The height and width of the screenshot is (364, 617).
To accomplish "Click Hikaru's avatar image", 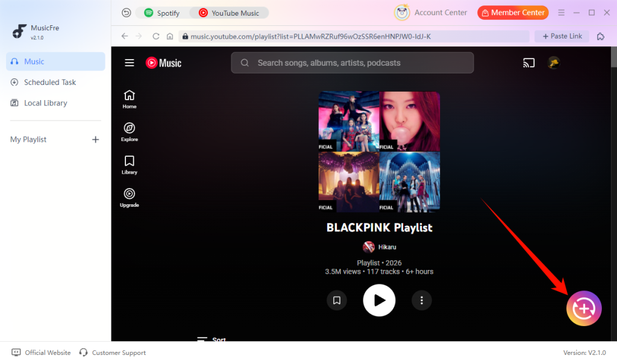I will 369,247.
